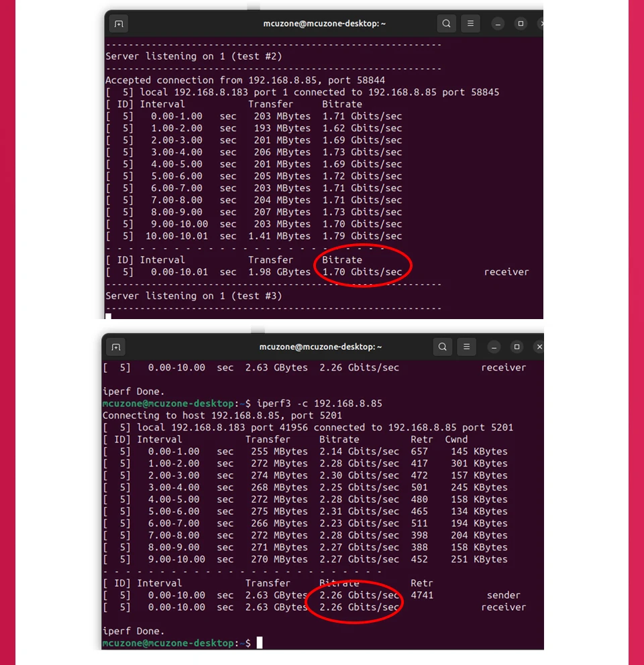
Task: Click the lower terminal title mcuzone@mcuzone-desktop
Action: 321,347
